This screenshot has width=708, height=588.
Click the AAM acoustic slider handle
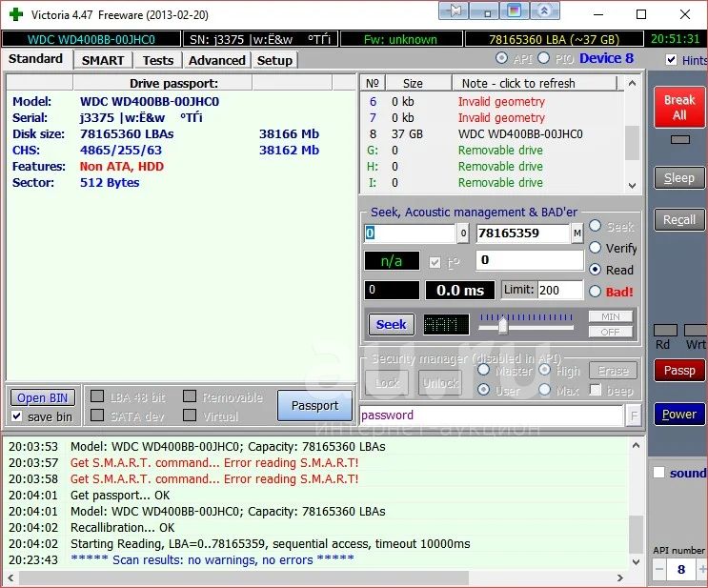(503, 326)
